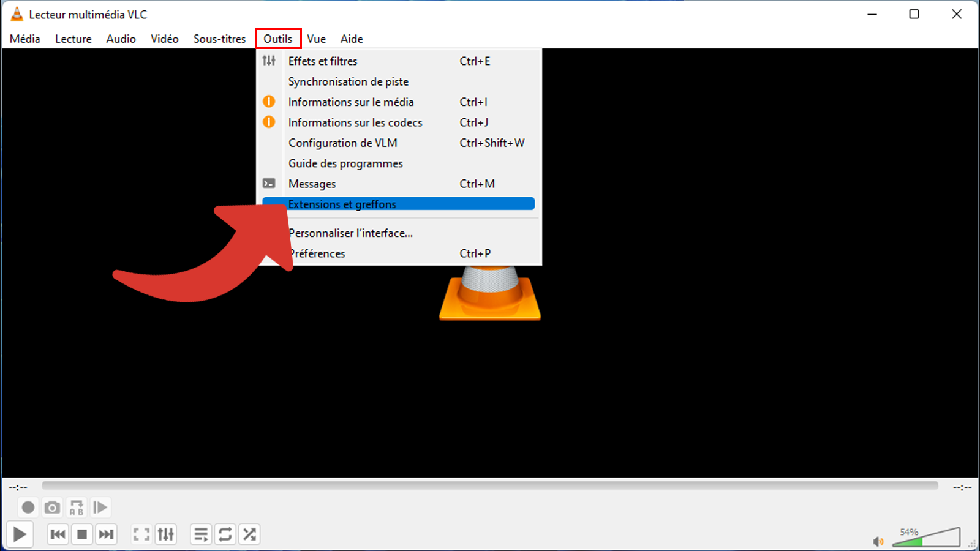Toggle A-B loop icon
The height and width of the screenshot is (551, 980).
click(x=76, y=508)
